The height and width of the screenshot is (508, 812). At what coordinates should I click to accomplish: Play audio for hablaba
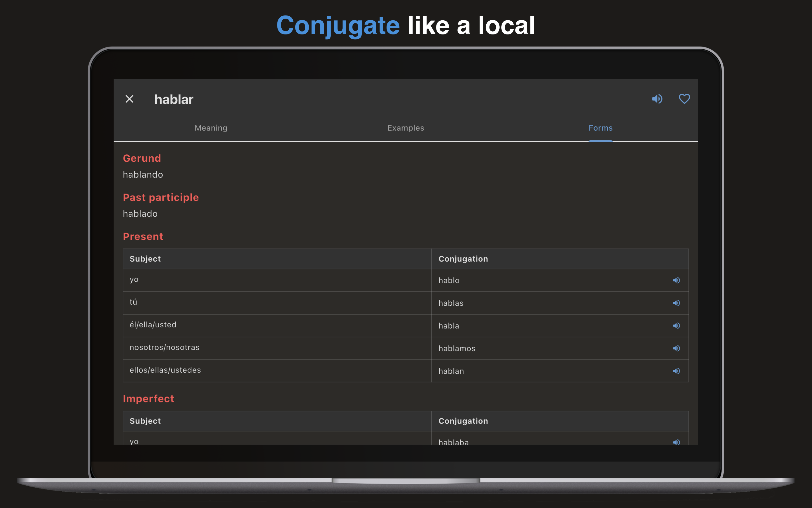click(676, 442)
